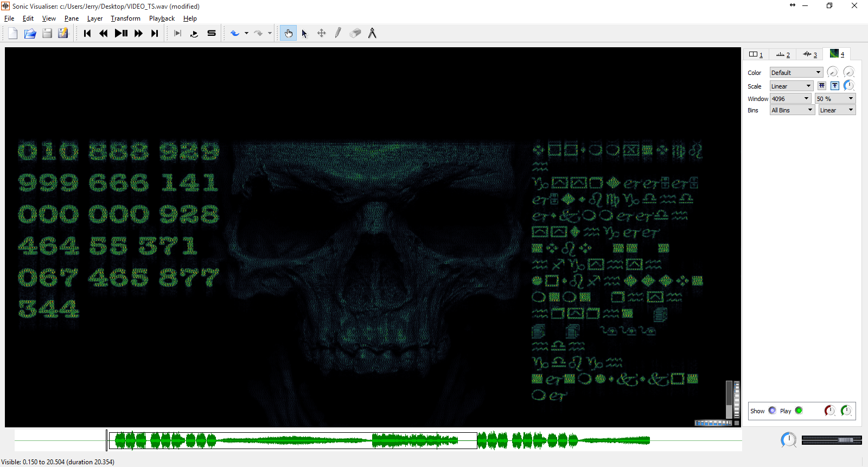
Task: Open the Color scheme dropdown
Action: point(796,72)
